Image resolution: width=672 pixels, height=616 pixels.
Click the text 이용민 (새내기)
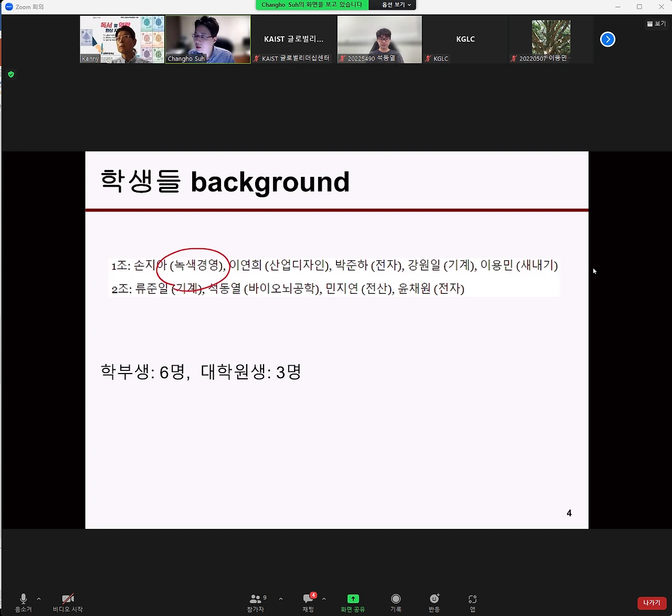pos(519,265)
